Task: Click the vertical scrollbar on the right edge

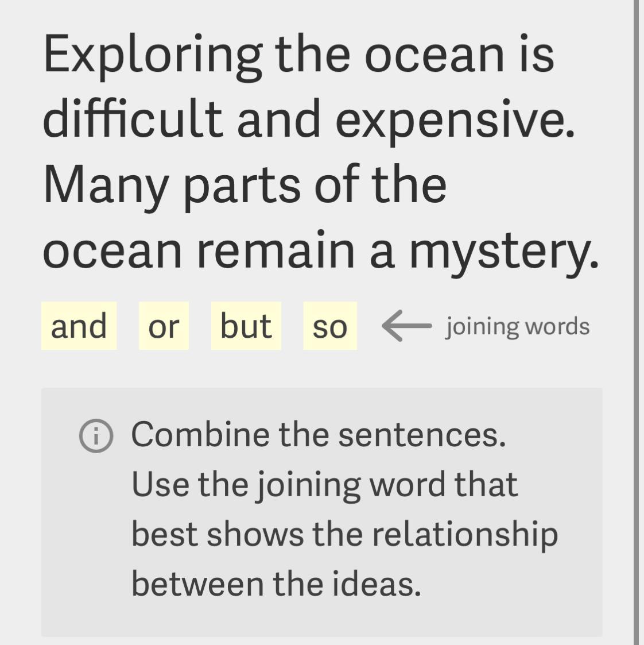Action: [x=637, y=323]
